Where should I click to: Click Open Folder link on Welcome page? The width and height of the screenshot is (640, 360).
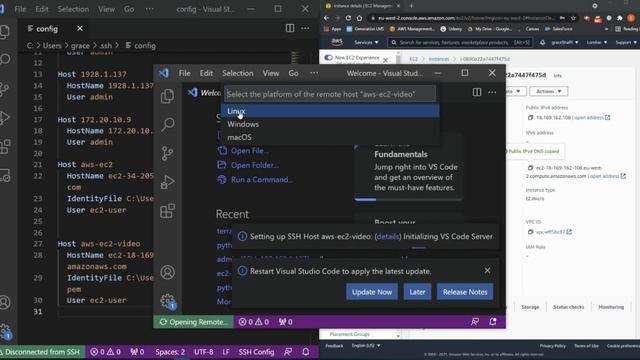[x=255, y=165]
